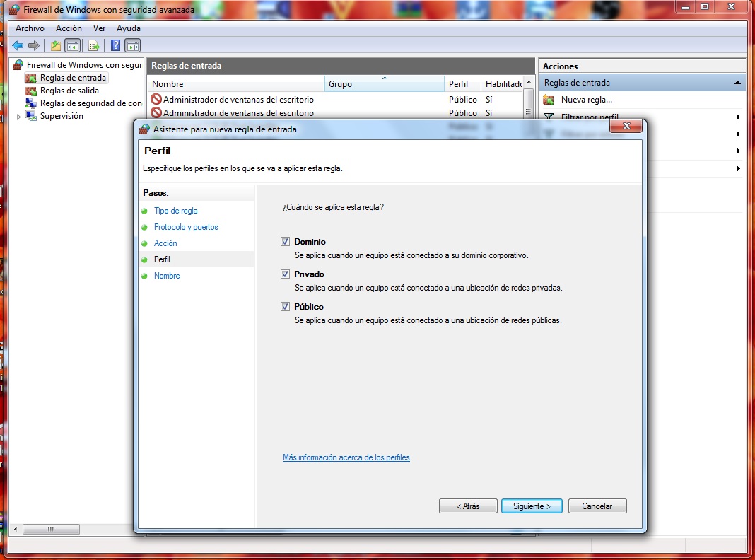The width and height of the screenshot is (755, 560).
Task: Click the tree pane horizontal scrollbar thumb
Action: (x=51, y=529)
